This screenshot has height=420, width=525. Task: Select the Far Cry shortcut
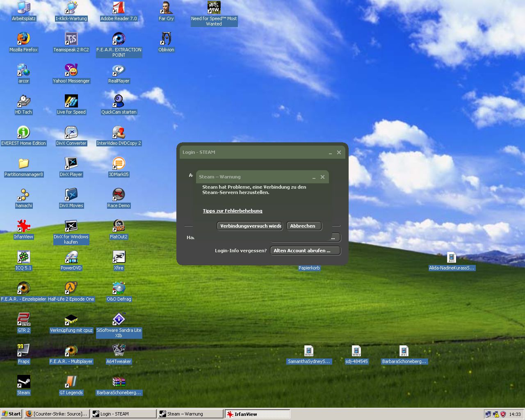[166, 11]
